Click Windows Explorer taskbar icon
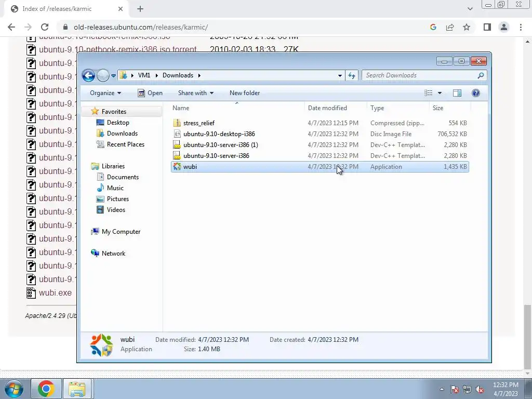The image size is (532, 399). (x=77, y=389)
